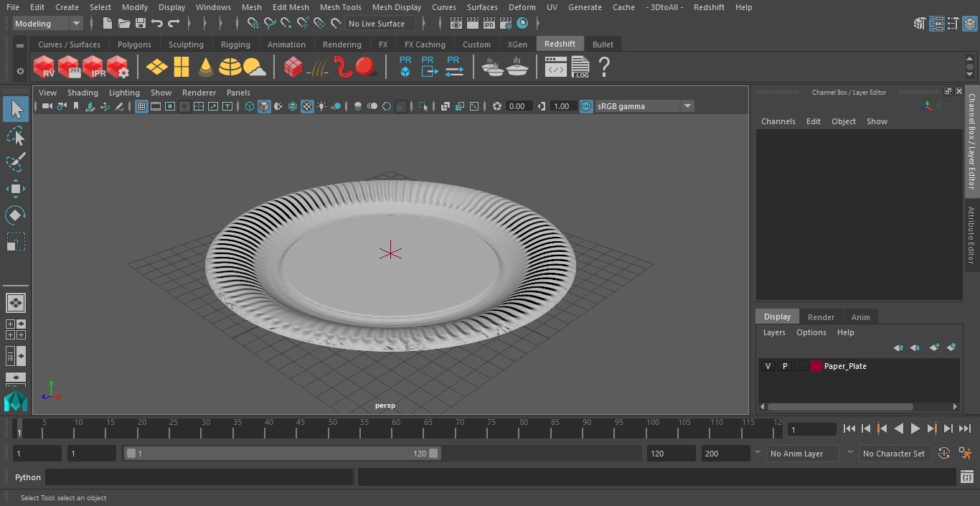
Task: Open the Redshift script editor icon
Action: click(555, 67)
